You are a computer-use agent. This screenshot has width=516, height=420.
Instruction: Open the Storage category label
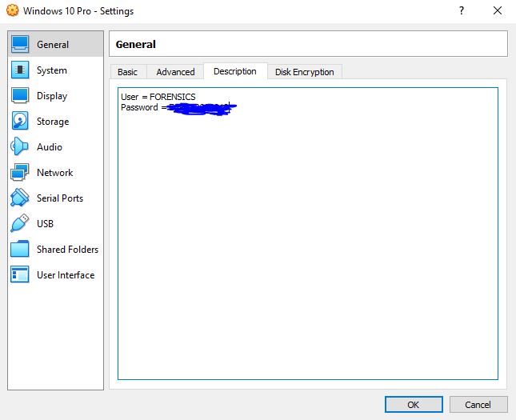point(53,122)
